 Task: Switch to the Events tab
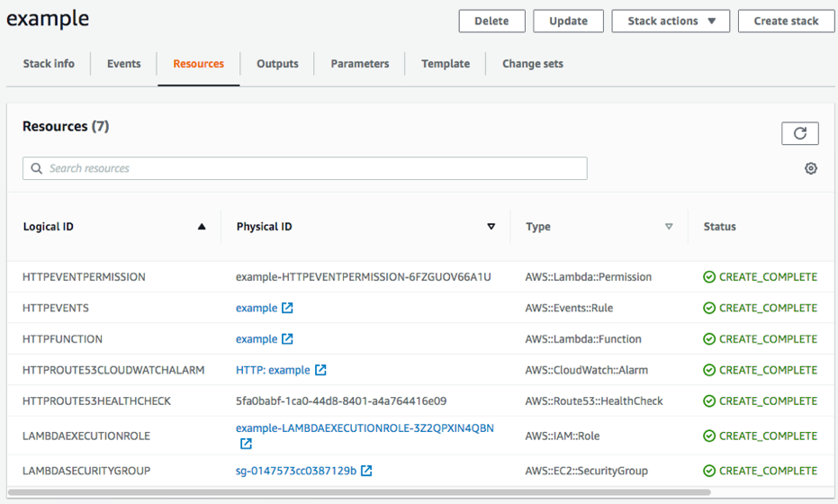124,64
